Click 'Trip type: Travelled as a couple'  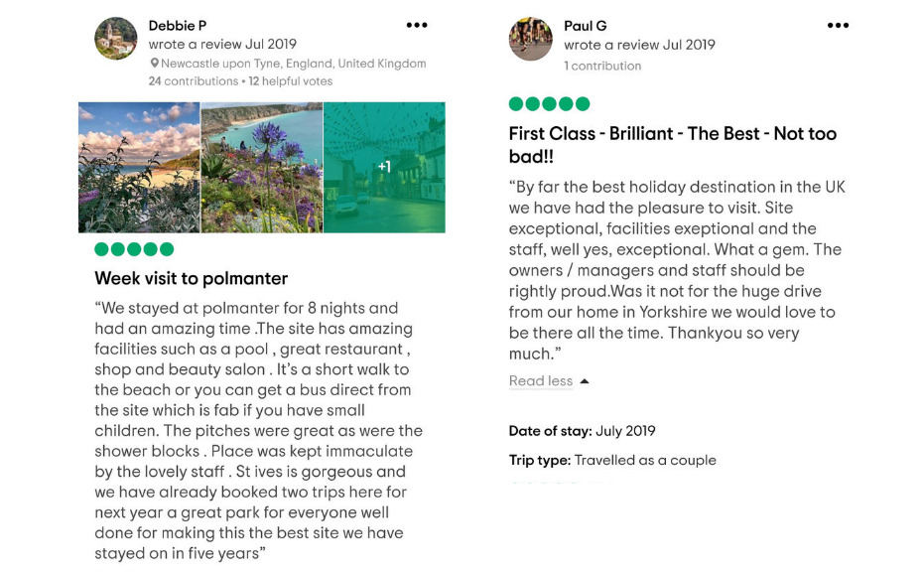tap(612, 461)
